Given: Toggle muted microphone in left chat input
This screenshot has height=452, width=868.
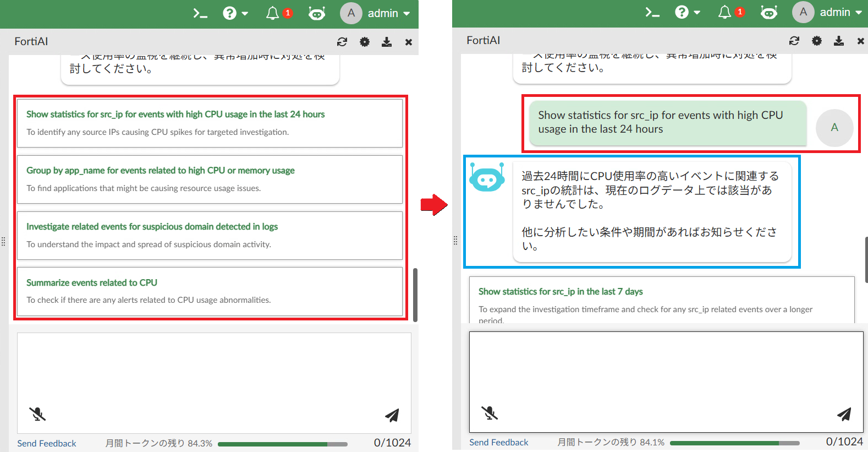Looking at the screenshot, I should 37,414.
